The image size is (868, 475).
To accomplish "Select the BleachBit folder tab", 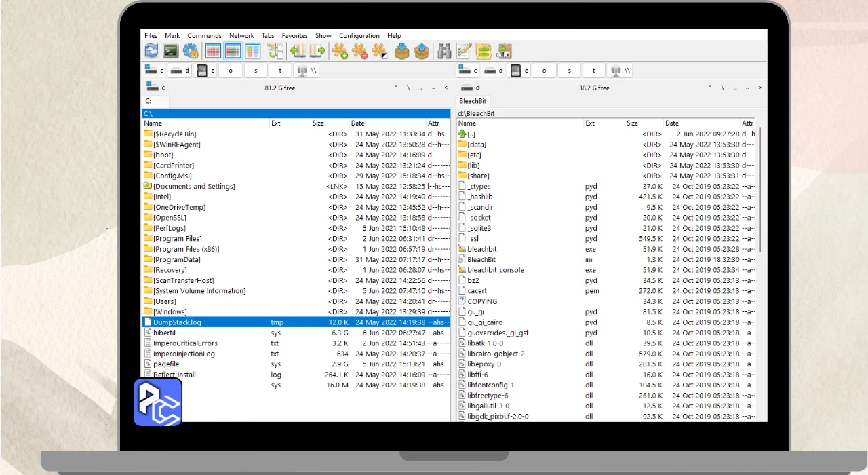I will click(473, 101).
